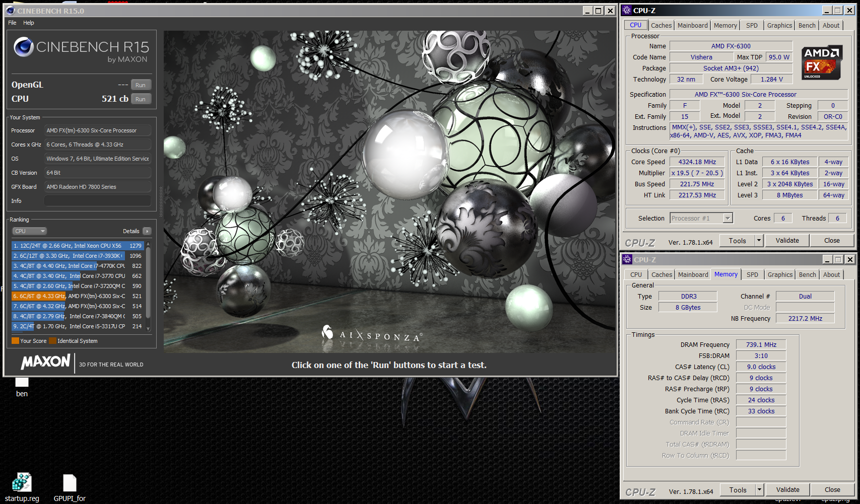Click the Details label in Ranking panel
Image resolution: width=860 pixels, height=504 pixels.
(131, 231)
